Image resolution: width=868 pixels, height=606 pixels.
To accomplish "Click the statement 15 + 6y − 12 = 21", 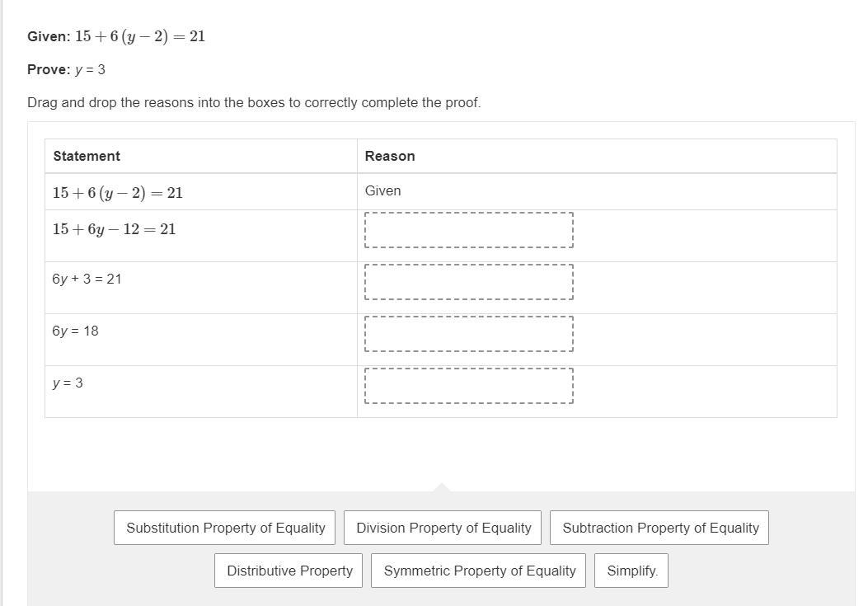I will coord(115,229).
